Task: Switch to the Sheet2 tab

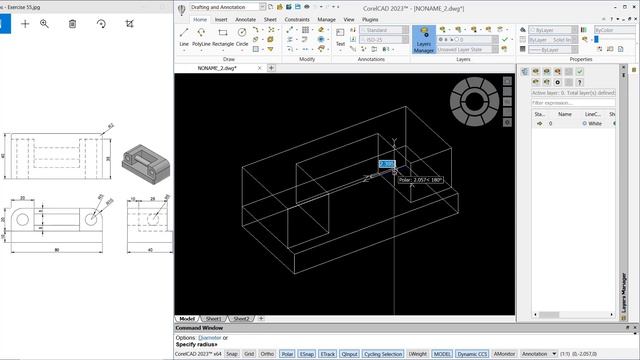Action: pyautogui.click(x=241, y=319)
